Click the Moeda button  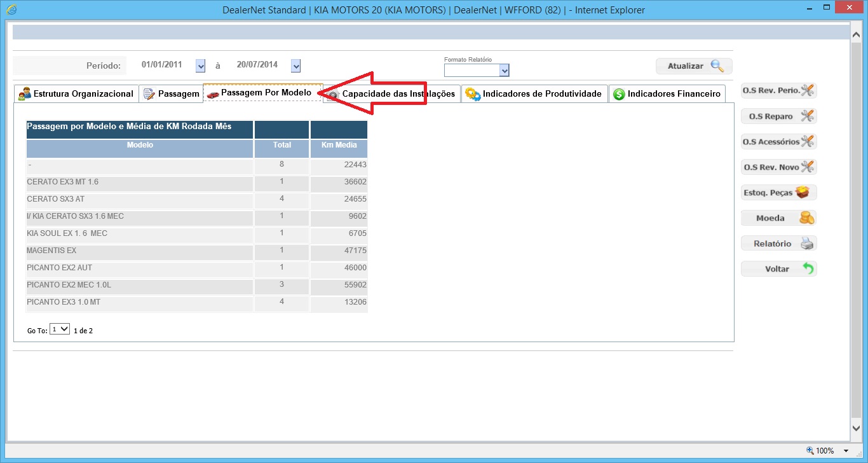point(779,218)
